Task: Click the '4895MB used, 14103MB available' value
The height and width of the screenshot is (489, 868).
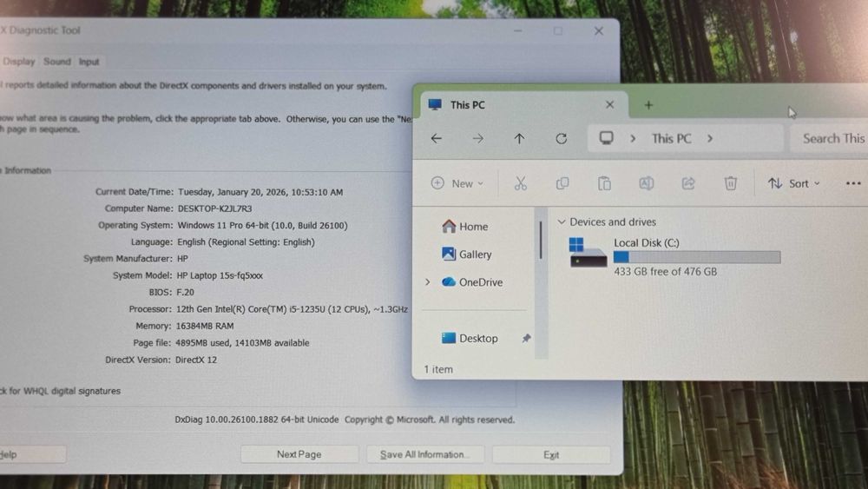Action: [242, 343]
